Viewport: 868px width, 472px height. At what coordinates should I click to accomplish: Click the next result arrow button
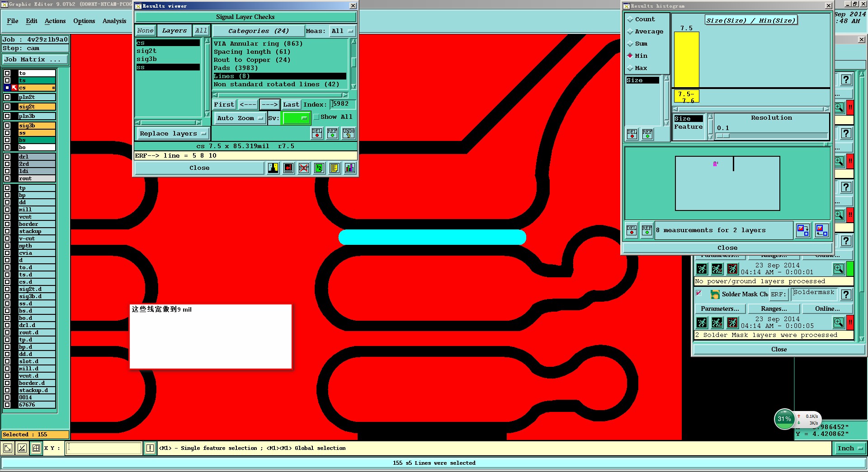[x=270, y=105]
